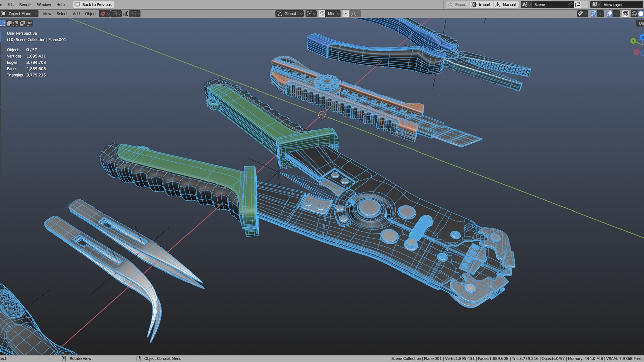Open the viewport Add menu
644x362 pixels.
click(x=76, y=14)
